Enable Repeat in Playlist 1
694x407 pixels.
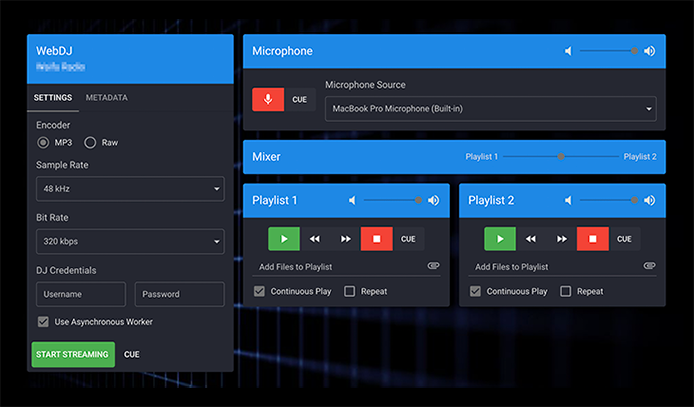[x=350, y=292]
